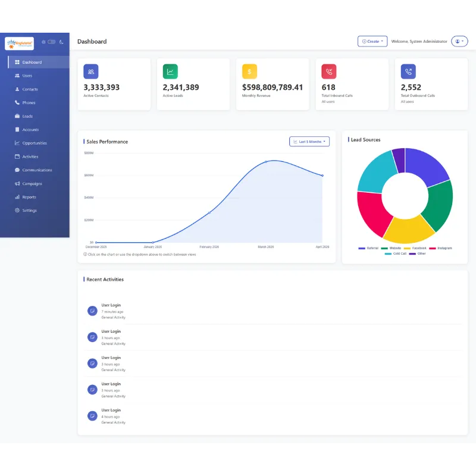
Task: Click the 2,552 outbound calls value
Action: (411, 87)
